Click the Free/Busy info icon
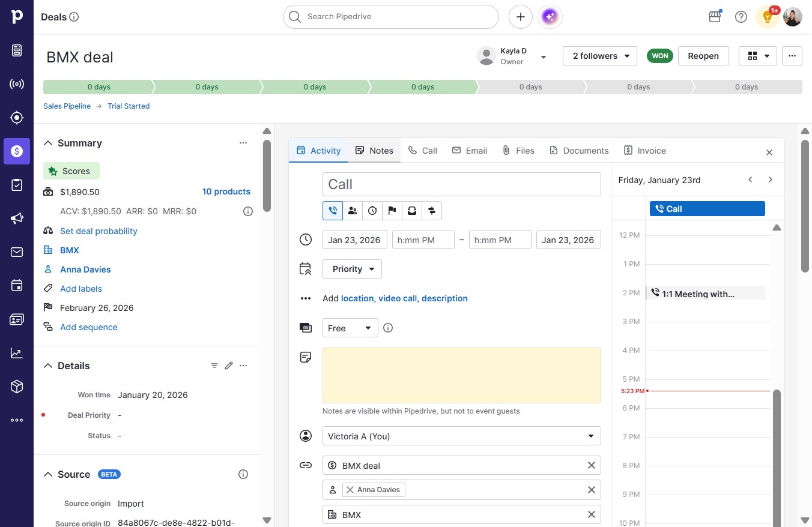The width and height of the screenshot is (812, 527). [388, 328]
